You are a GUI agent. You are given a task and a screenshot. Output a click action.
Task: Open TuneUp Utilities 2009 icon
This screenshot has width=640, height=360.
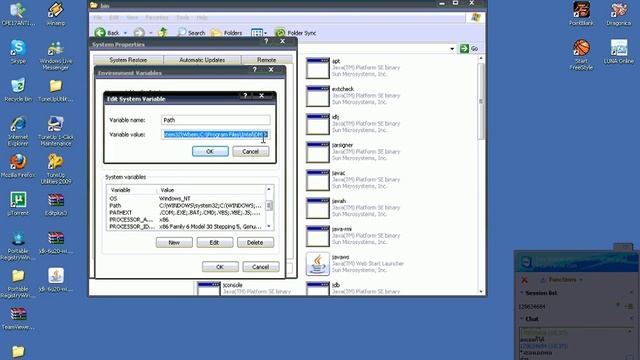coord(56,169)
